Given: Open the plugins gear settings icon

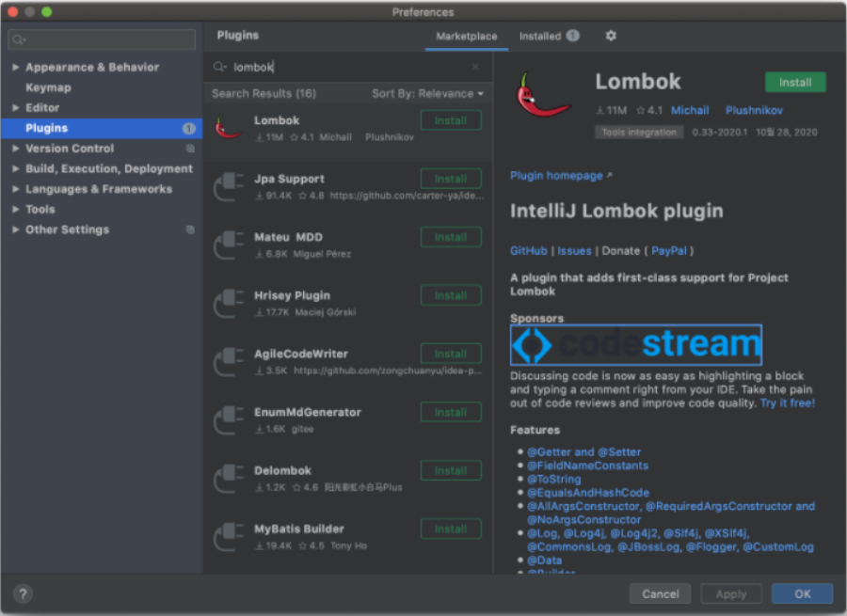Looking at the screenshot, I should 611,36.
